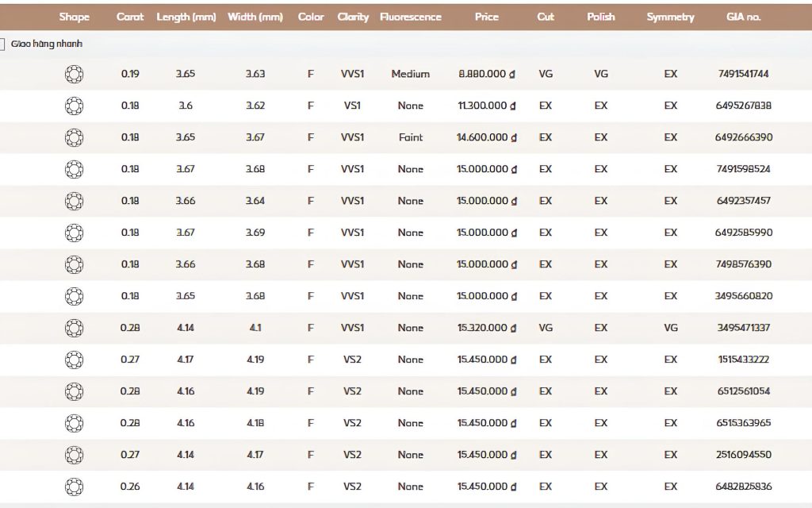Click the Clarity column header

tap(353, 17)
